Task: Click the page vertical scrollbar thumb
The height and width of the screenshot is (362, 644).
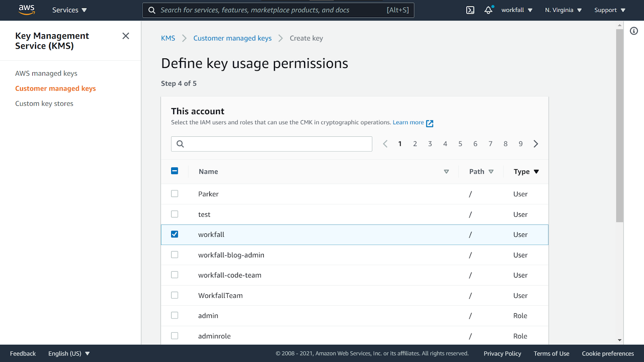Action: pyautogui.click(x=620, y=125)
